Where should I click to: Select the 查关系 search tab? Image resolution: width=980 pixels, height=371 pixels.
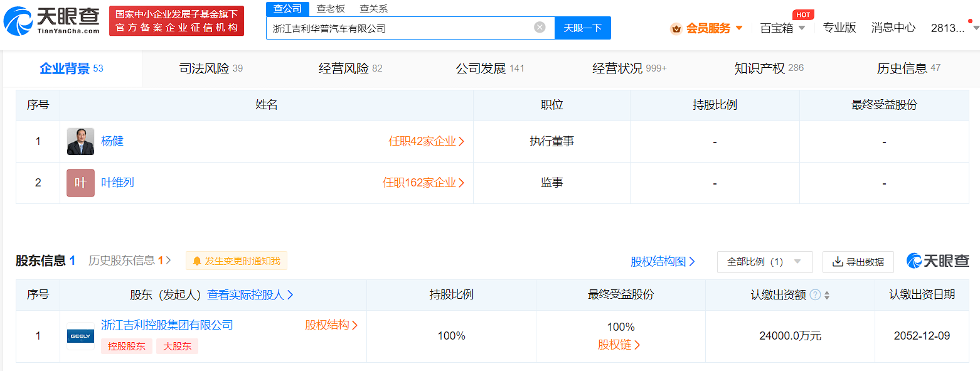coord(374,9)
